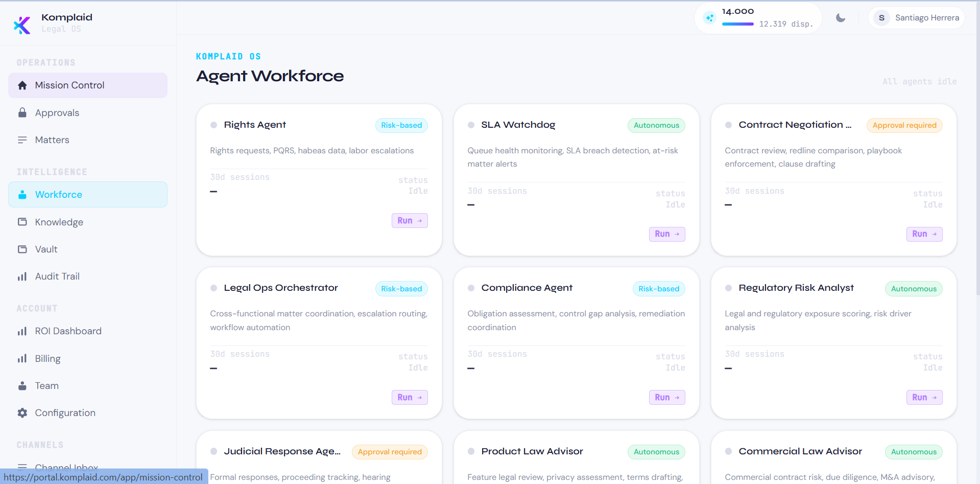This screenshot has width=980, height=484.
Task: Click Autonomous badge on Regulatory Risk Analyst
Action: click(914, 289)
